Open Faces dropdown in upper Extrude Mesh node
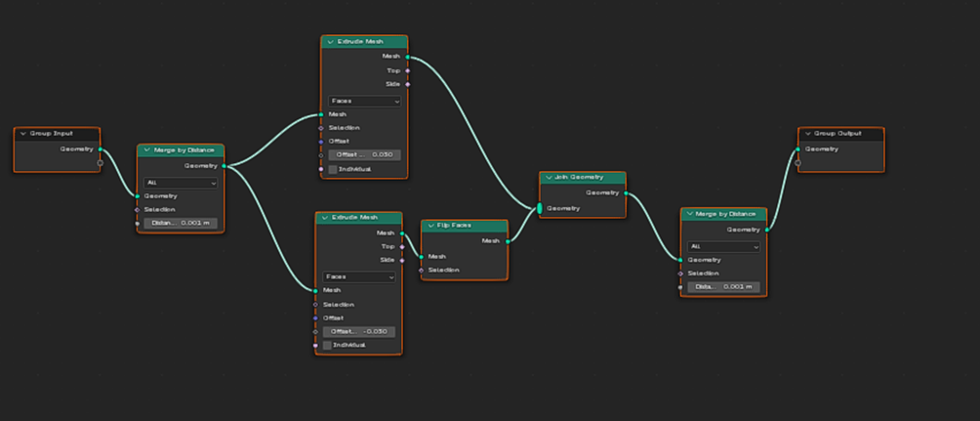The width and height of the screenshot is (980, 421). [x=365, y=101]
